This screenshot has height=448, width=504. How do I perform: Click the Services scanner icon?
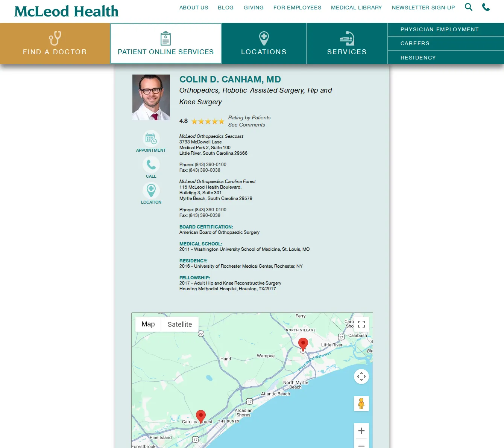coord(347,38)
